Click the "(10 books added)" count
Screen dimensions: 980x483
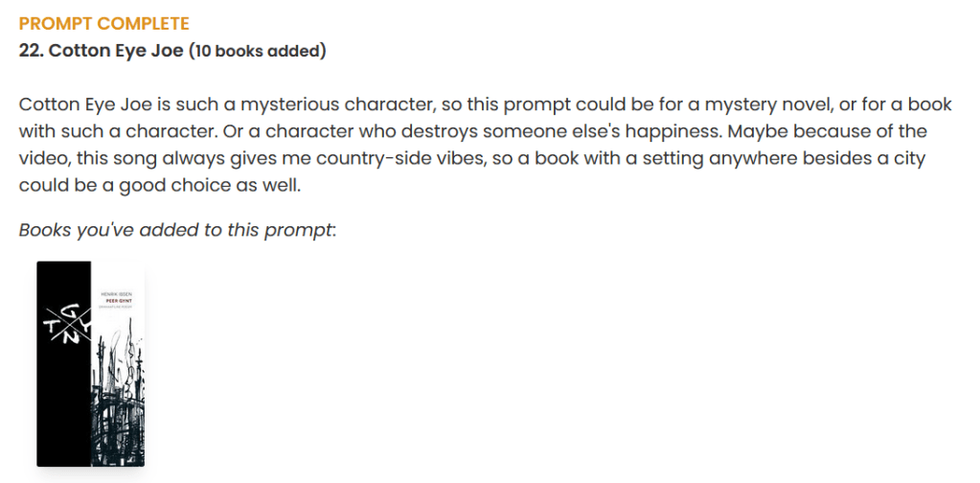(257, 51)
